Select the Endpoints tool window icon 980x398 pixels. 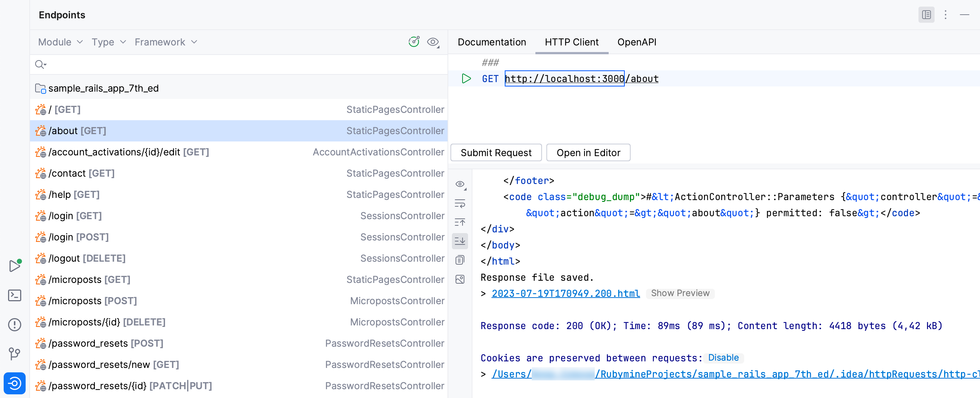coord(15,384)
